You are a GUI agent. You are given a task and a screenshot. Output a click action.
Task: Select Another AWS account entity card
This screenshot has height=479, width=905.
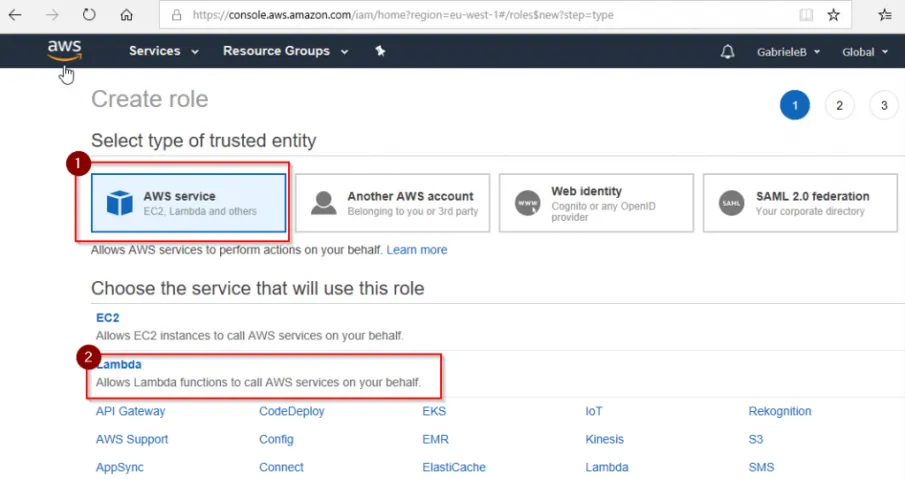click(392, 203)
